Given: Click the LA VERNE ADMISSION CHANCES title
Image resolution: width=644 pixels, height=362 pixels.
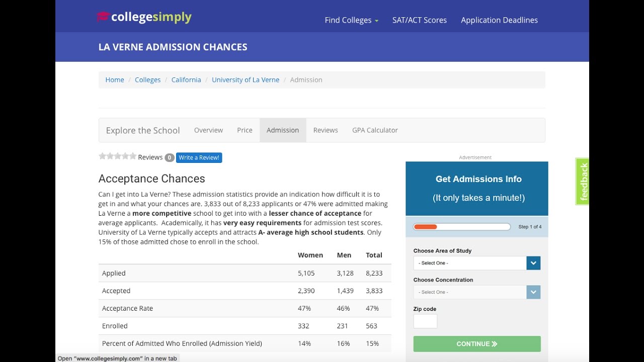Looking at the screenshot, I should pyautogui.click(x=173, y=47).
